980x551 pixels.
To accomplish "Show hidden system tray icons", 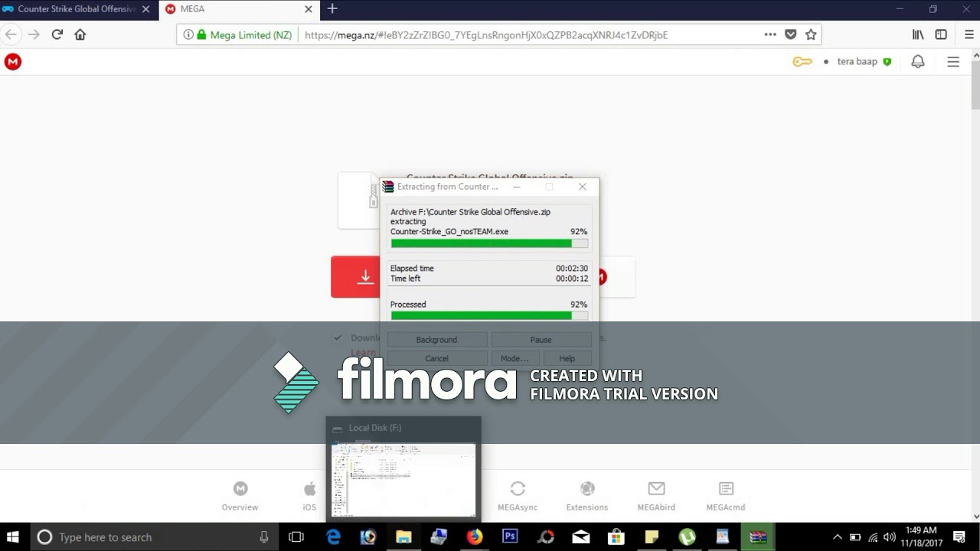I will [x=838, y=537].
